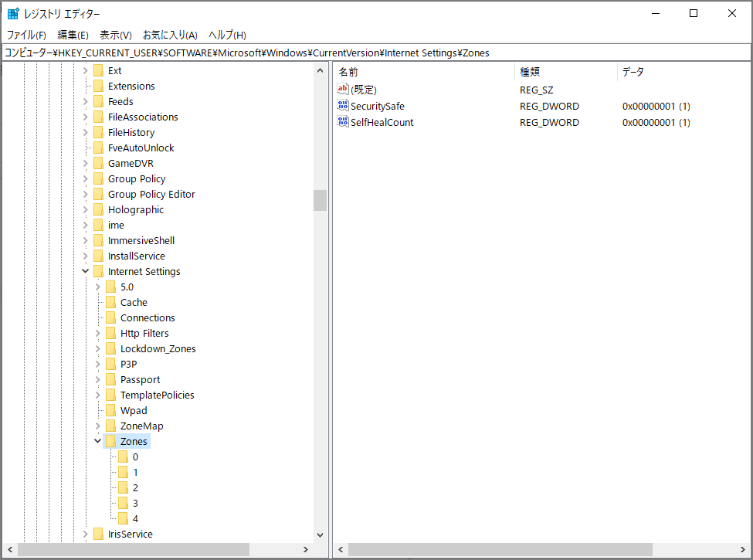753x560 pixels.
Task: Select the Passport key
Action: (141, 379)
